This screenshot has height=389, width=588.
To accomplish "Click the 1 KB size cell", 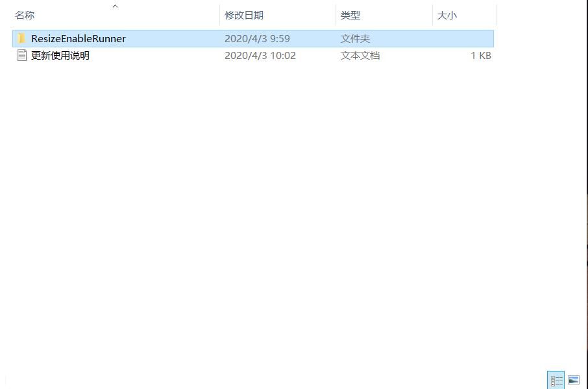I will pos(480,56).
